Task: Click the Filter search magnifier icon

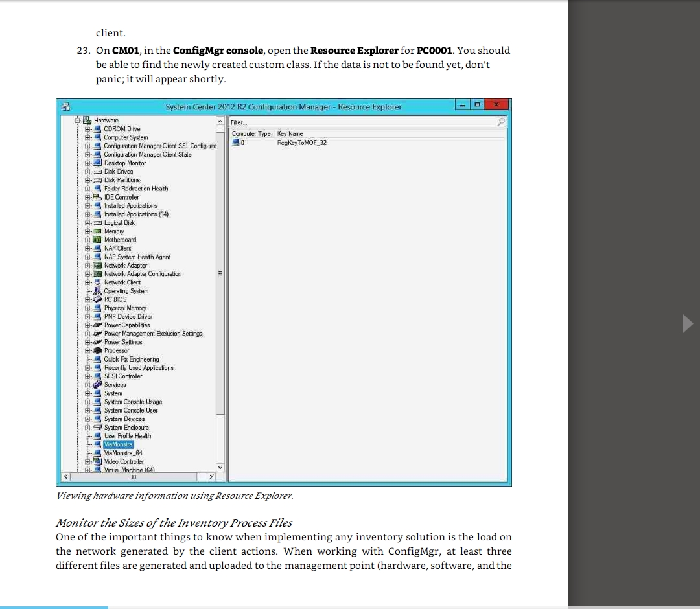Action: (500, 122)
